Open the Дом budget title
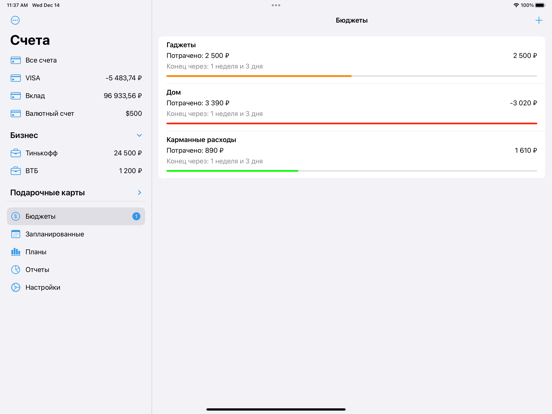This screenshot has width=552, height=414. (x=174, y=92)
